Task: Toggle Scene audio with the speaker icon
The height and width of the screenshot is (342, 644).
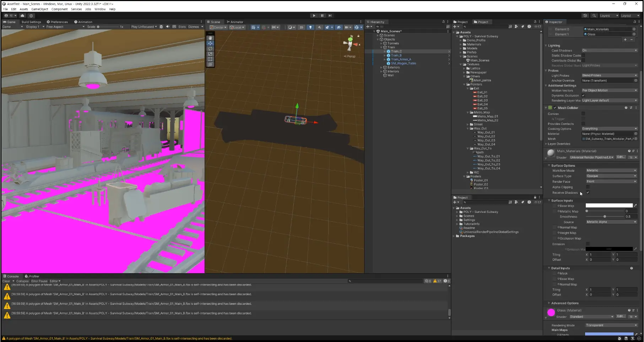Action: [x=319, y=27]
